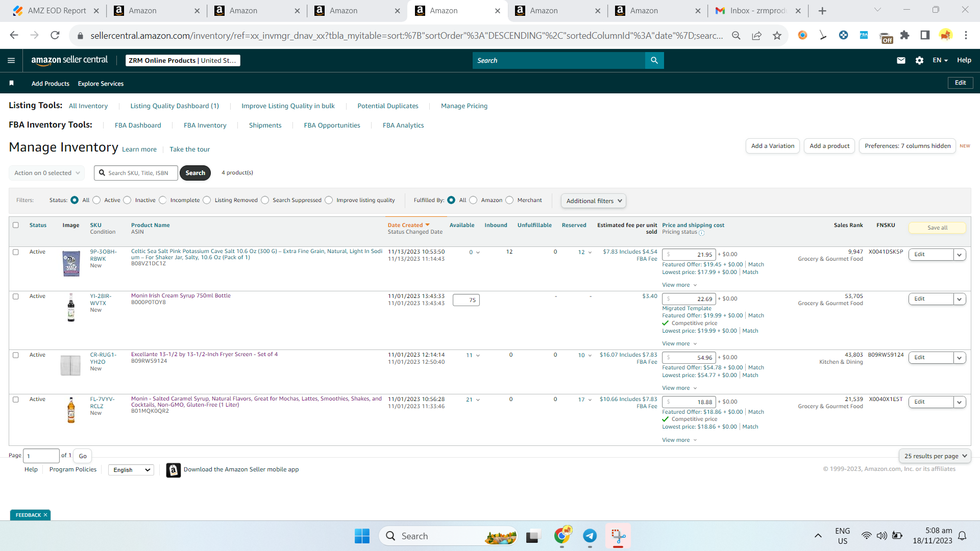Image resolution: width=980 pixels, height=551 pixels.
Task: Open the Extensions puzzle icon
Action: tap(904, 35)
